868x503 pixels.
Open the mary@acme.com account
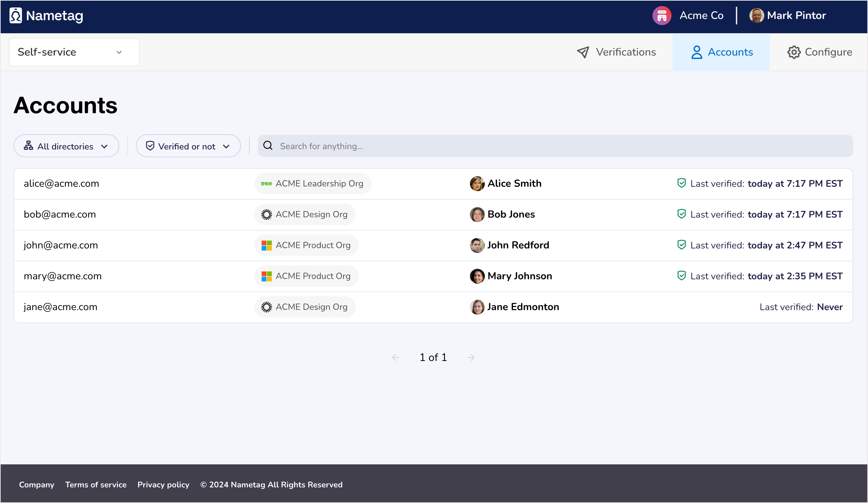point(63,276)
